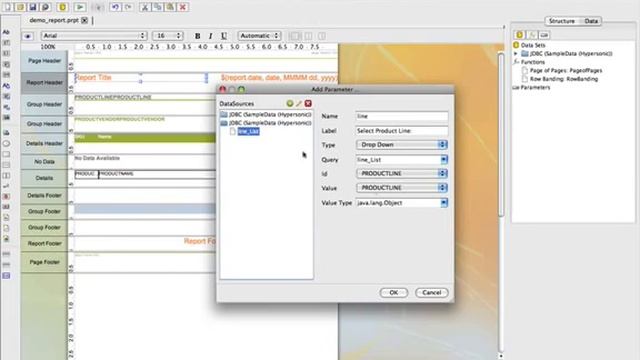
Task: Toggle Bold formatting
Action: (198, 36)
